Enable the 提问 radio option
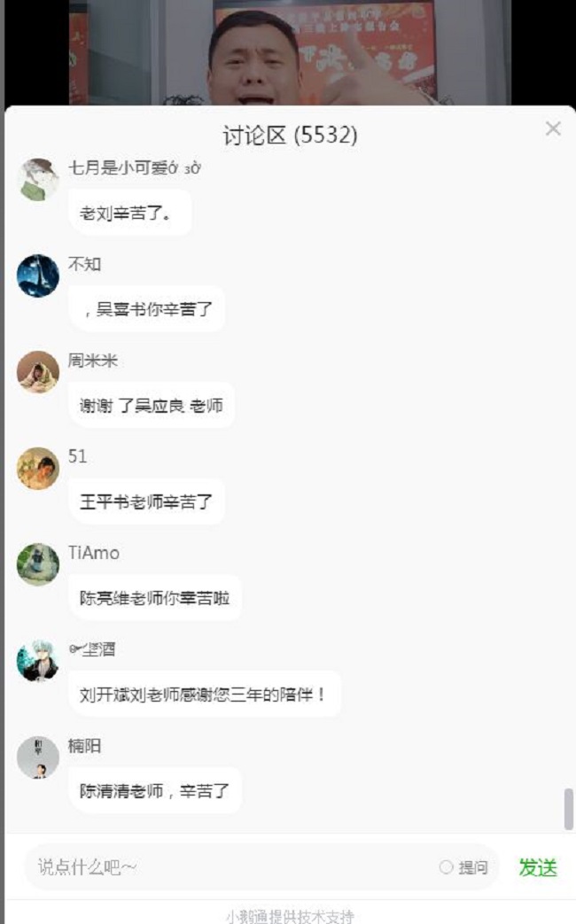Image resolution: width=576 pixels, height=924 pixels. tap(447, 866)
